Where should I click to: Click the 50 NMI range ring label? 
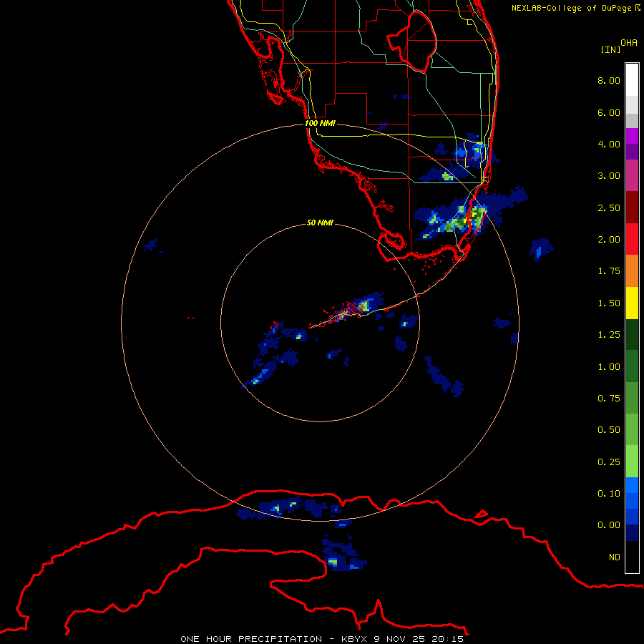(320, 223)
